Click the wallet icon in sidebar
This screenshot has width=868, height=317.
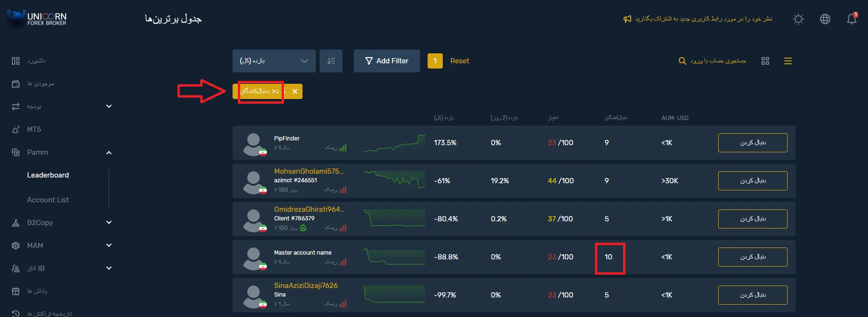click(x=16, y=84)
